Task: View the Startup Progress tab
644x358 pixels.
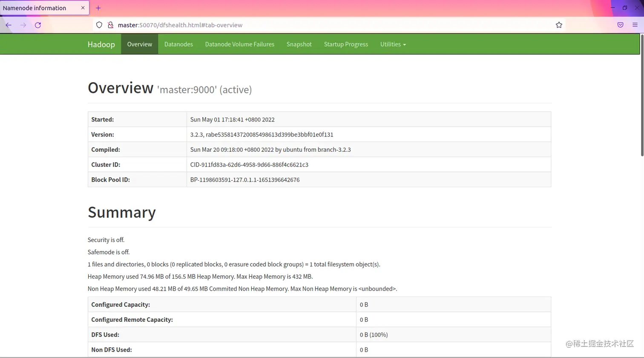Action: pyautogui.click(x=346, y=44)
